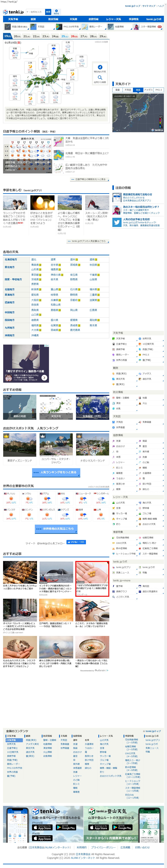The height and width of the screenshot is (868, 167).
Task: Click the tenki.jp logo
Action: [x=14, y=12]
